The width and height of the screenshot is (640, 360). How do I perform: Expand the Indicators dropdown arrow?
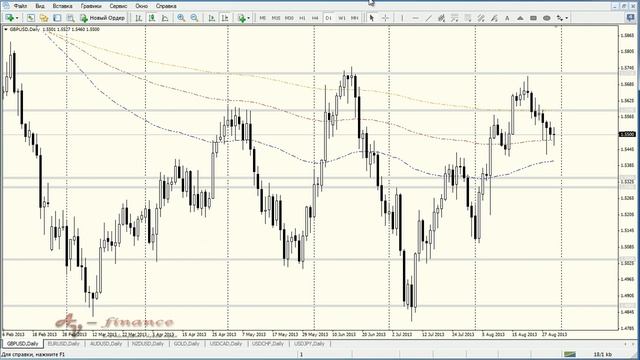pos(249,18)
